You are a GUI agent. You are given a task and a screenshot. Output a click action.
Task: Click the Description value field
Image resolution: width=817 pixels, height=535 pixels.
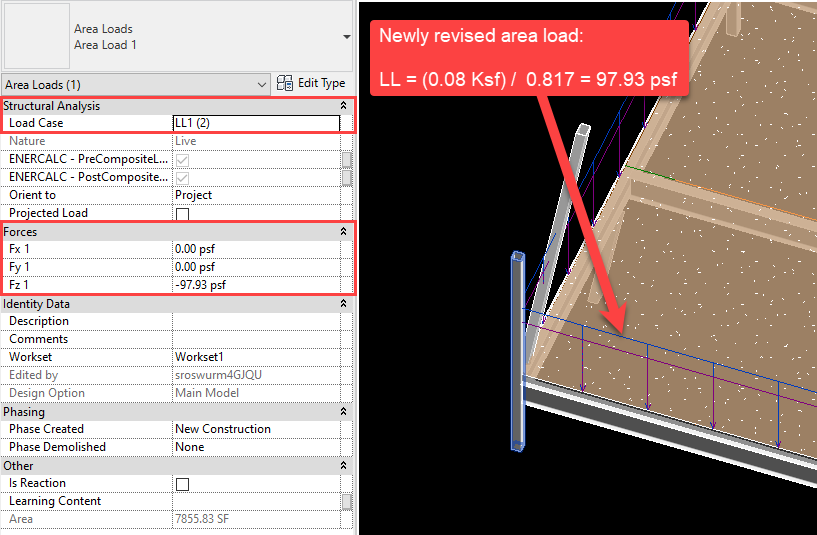click(256, 321)
